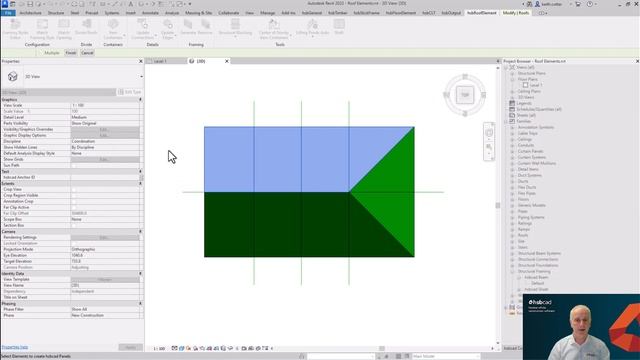The width and height of the screenshot is (640, 360).
Task: Toggle the Crop Region Visible checkbox
Action: pyautogui.click(x=74, y=196)
